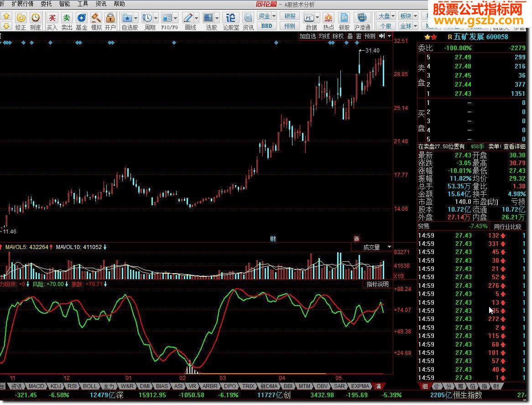Click the 开户 lock icon
Screen dimensions: 532x405
[110, 18]
